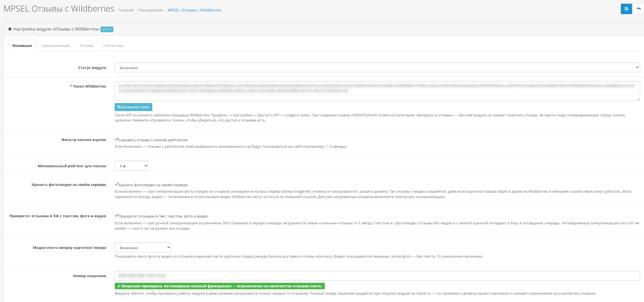644x302 pixels.
Task: Click the star icon beside module settings title
Action: (10, 29)
